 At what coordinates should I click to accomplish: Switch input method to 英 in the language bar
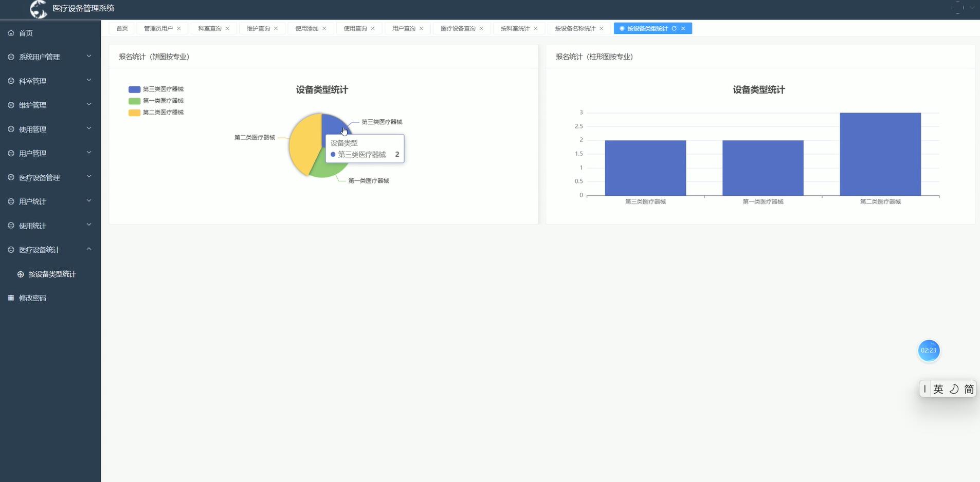(938, 388)
